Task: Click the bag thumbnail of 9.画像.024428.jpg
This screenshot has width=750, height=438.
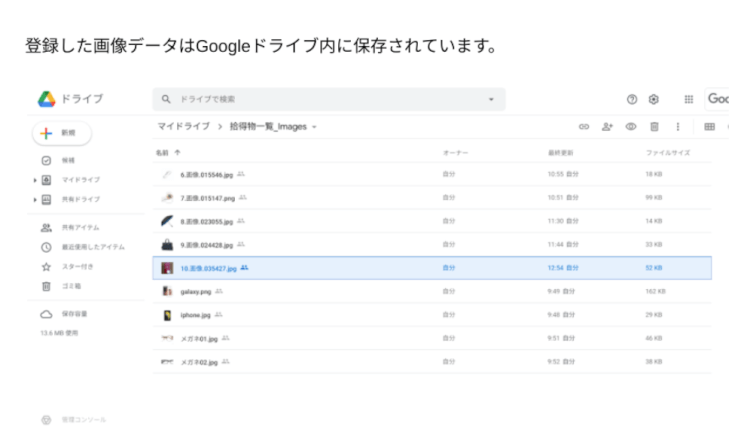Action: point(167,244)
